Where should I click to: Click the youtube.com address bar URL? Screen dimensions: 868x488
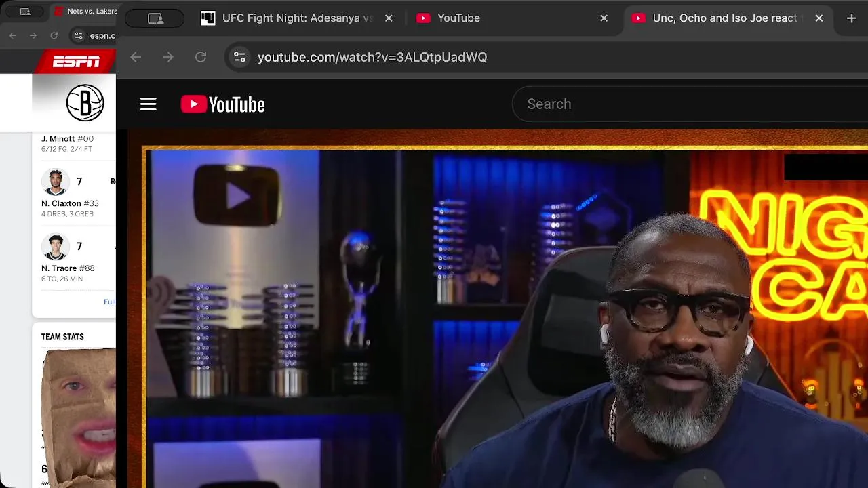tap(372, 58)
